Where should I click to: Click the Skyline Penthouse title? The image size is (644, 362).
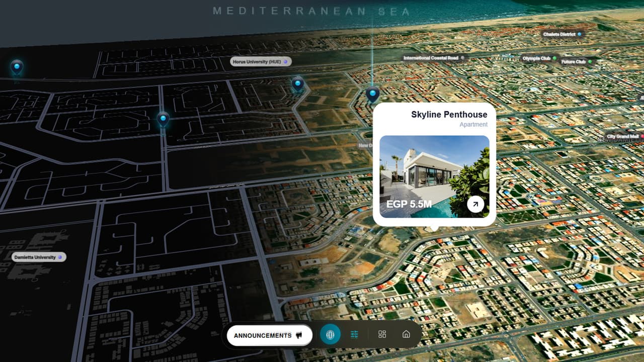click(449, 115)
